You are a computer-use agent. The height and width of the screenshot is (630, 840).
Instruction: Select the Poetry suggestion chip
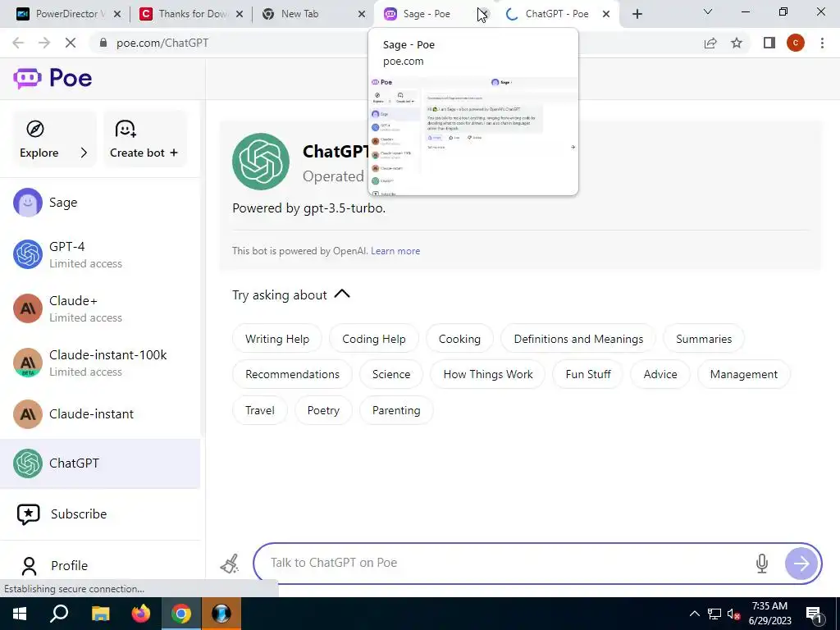click(x=323, y=410)
